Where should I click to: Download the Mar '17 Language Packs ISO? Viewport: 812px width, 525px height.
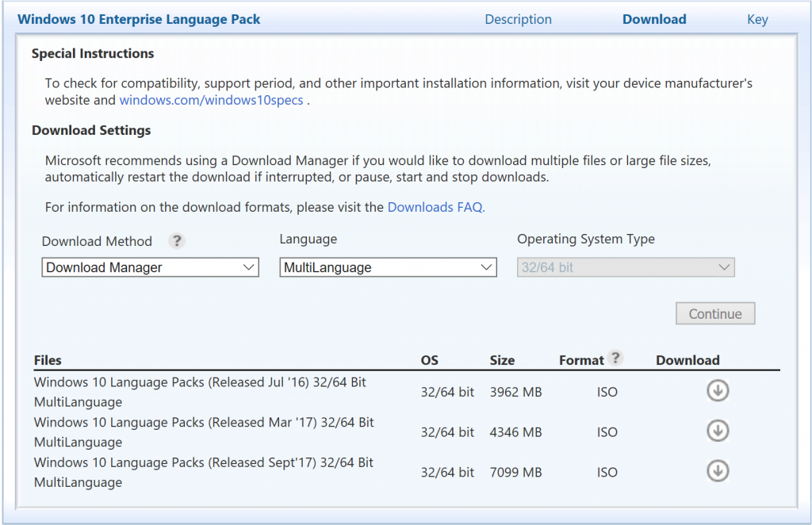pyautogui.click(x=718, y=431)
